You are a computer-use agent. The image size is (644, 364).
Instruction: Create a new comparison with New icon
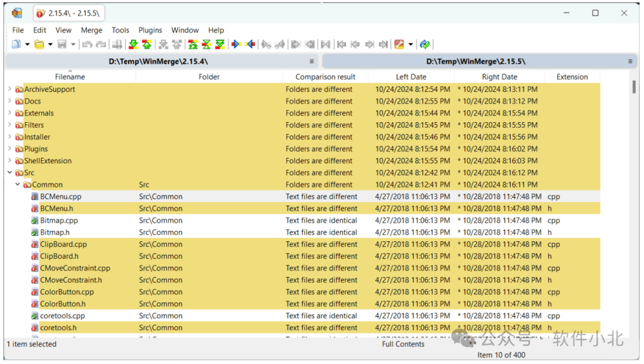[x=16, y=44]
